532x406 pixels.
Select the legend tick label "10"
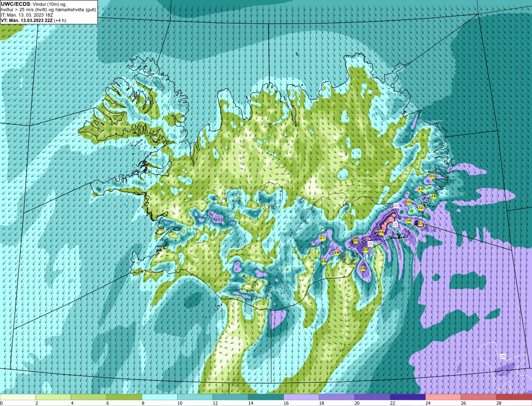(x=179, y=403)
